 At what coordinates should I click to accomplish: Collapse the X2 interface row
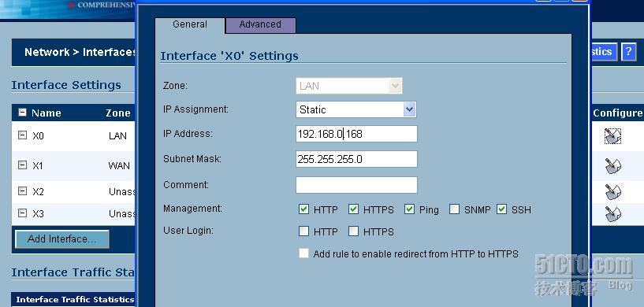[23, 190]
